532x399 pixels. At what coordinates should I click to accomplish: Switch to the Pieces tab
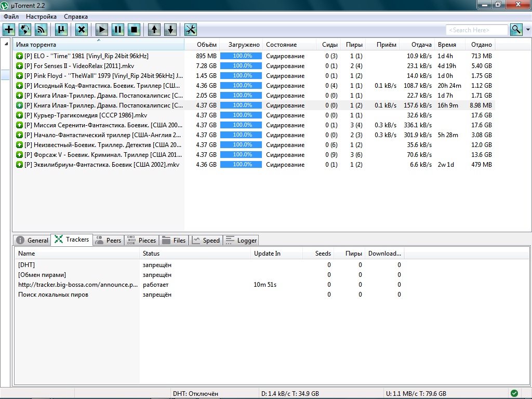(141, 240)
